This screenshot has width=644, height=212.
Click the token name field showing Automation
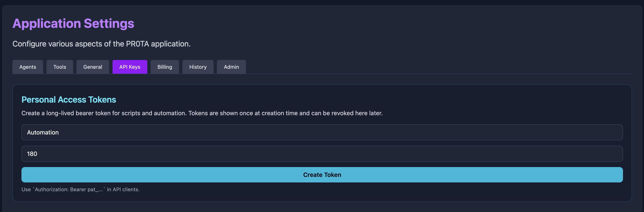[x=322, y=132]
